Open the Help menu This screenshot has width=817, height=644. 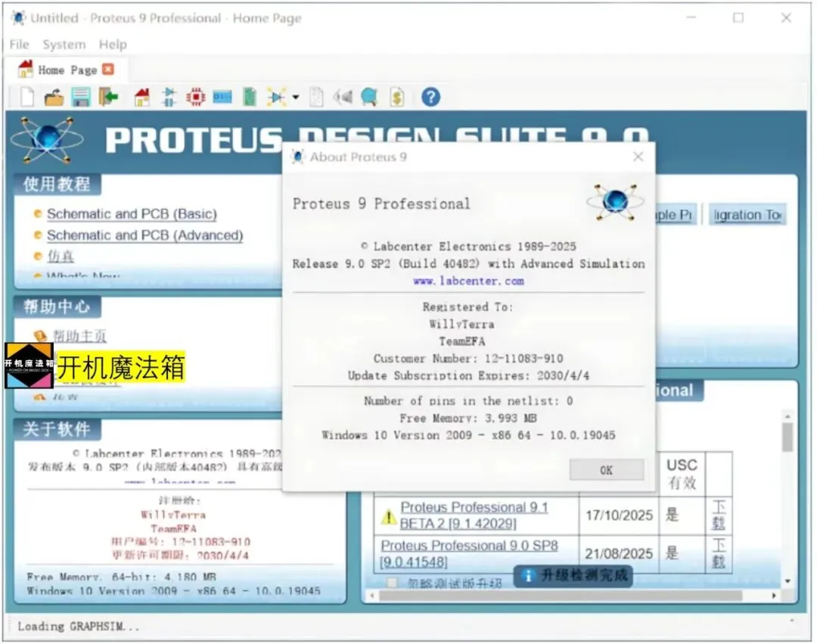(x=113, y=45)
